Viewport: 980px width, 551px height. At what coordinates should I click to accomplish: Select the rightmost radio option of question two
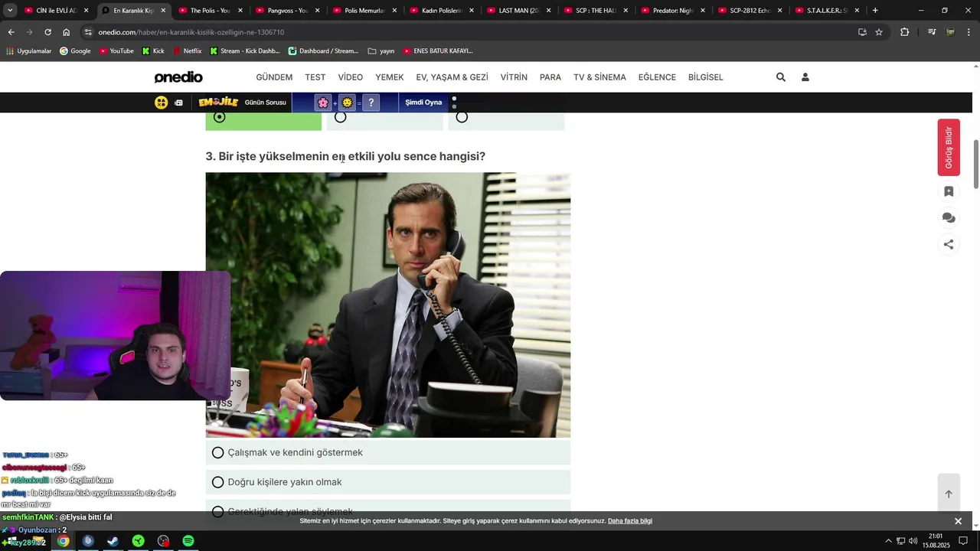coord(462,117)
